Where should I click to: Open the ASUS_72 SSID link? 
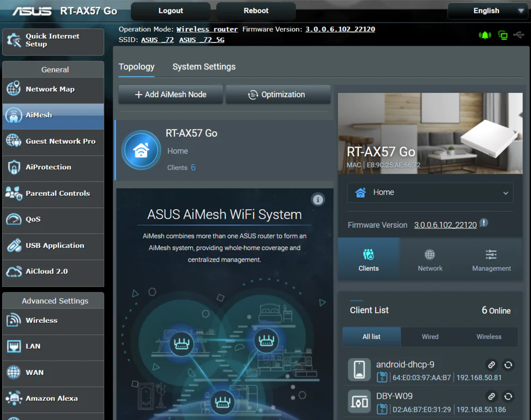[x=158, y=40]
